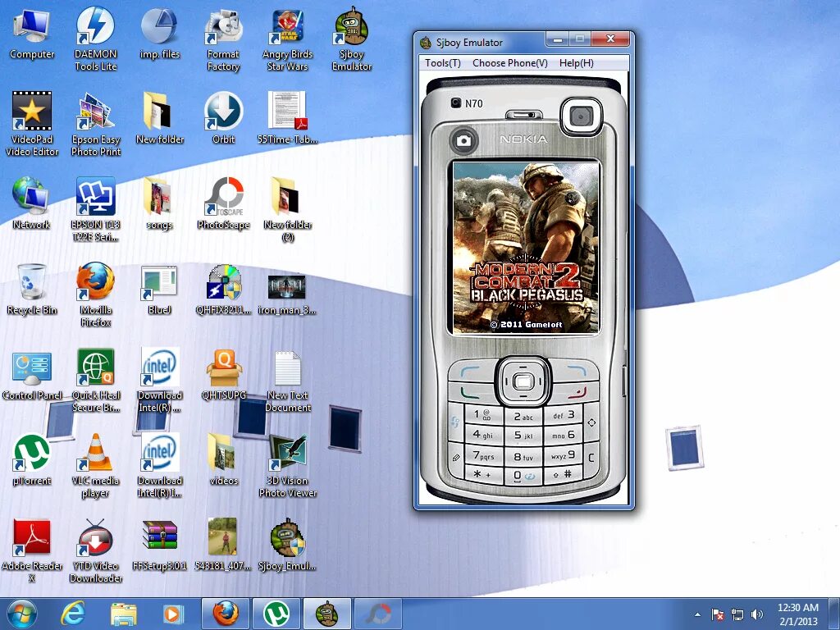Tap the mno 6 key on phone
Viewport: 840px width, 630px height.
pos(563,435)
